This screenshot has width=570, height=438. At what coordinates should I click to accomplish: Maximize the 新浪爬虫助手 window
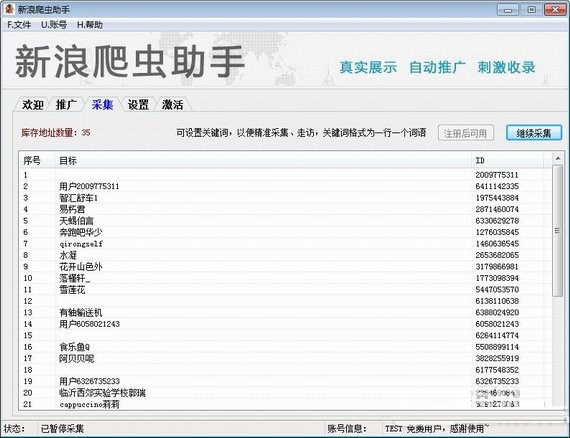(x=531, y=9)
